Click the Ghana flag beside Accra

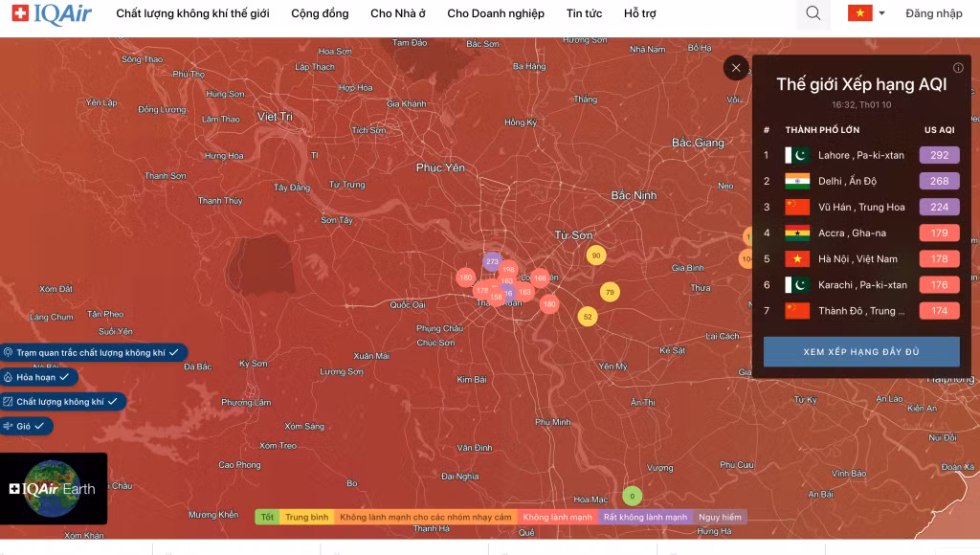797,233
